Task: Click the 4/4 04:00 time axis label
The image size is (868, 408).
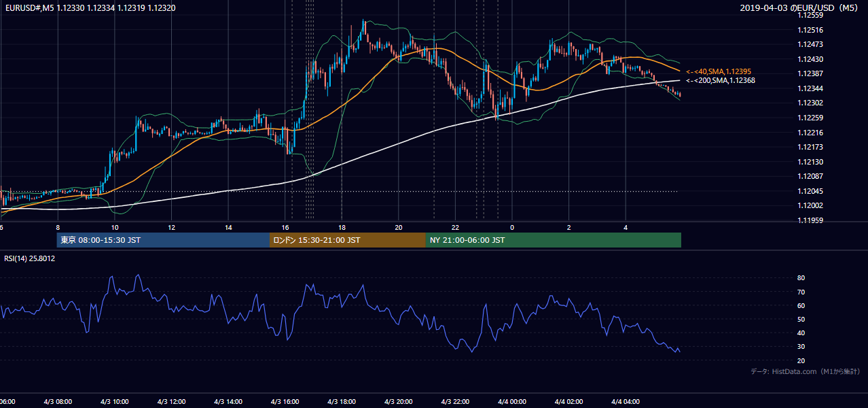Action: click(x=626, y=401)
